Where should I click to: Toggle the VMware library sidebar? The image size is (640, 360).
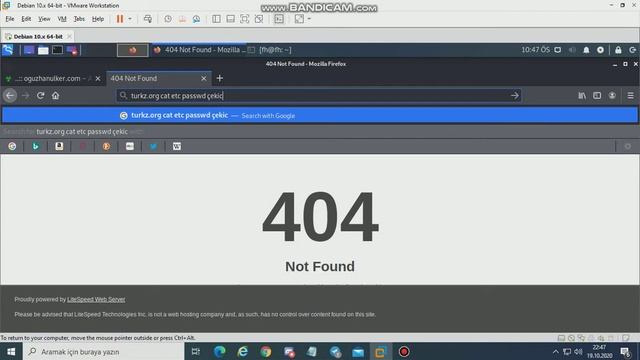click(x=216, y=19)
